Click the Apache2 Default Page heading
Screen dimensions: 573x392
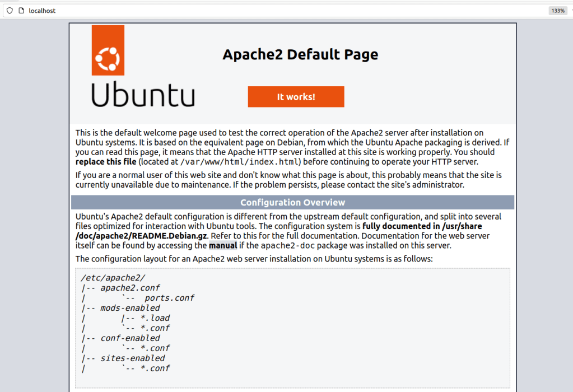coord(300,55)
